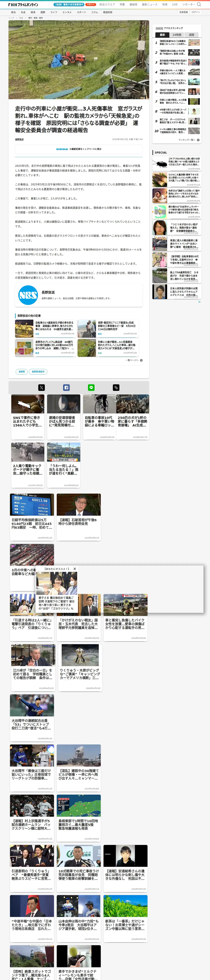Select the 経済 category in menu bar
210x980 pixels.
[x=33, y=12]
